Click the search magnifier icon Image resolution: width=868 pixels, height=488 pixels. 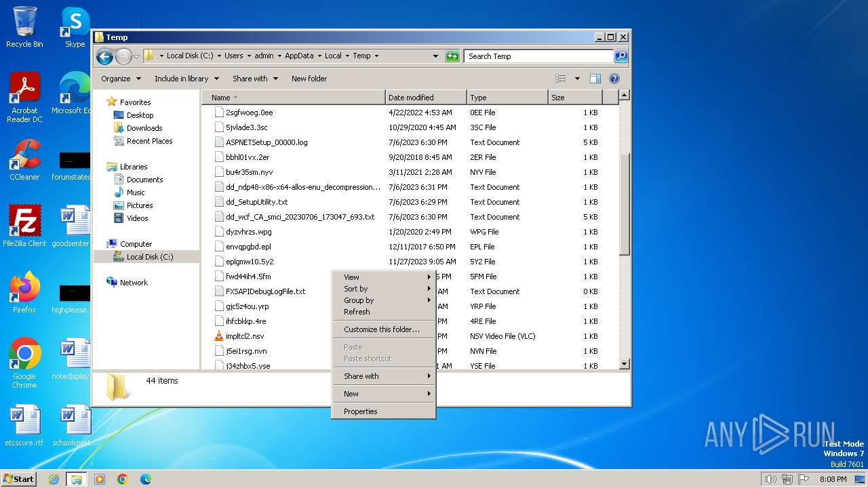(x=620, y=56)
